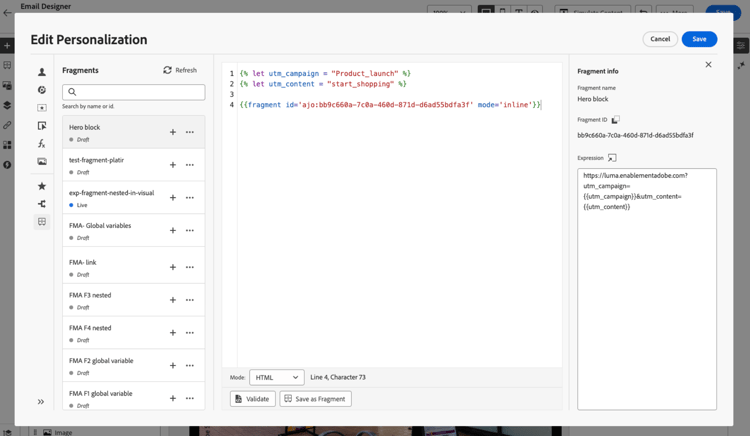
Task: Open more options for FMA- link
Action: coord(190,267)
